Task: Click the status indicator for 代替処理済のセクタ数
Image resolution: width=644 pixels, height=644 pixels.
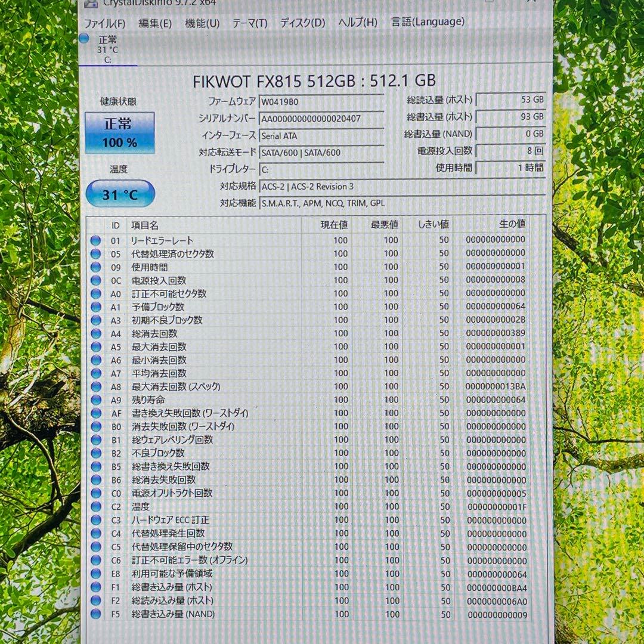Action: point(95,253)
